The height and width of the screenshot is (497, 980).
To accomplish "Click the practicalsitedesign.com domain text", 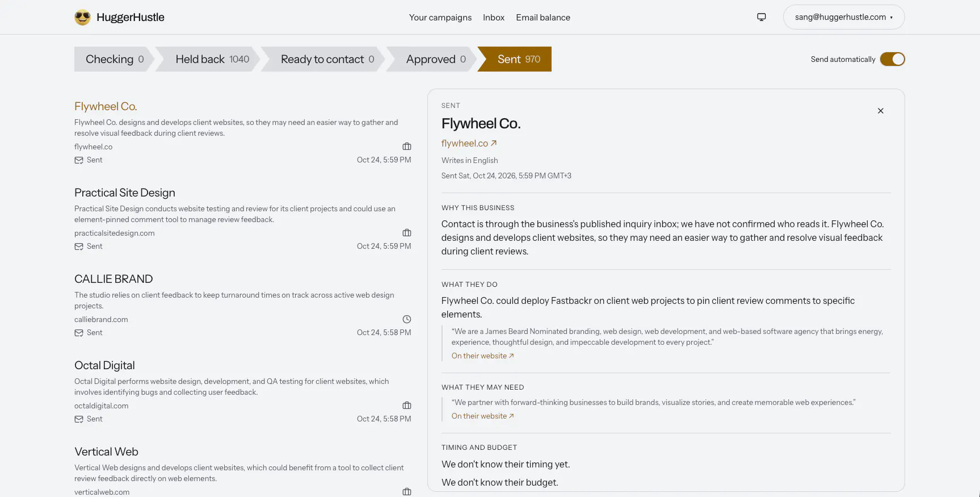I will 115,233.
